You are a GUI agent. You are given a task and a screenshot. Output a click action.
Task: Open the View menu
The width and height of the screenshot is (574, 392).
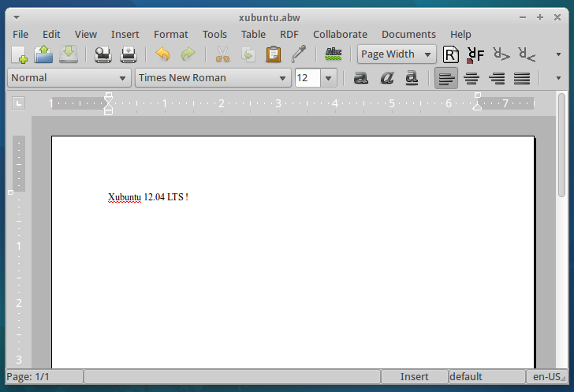(86, 35)
